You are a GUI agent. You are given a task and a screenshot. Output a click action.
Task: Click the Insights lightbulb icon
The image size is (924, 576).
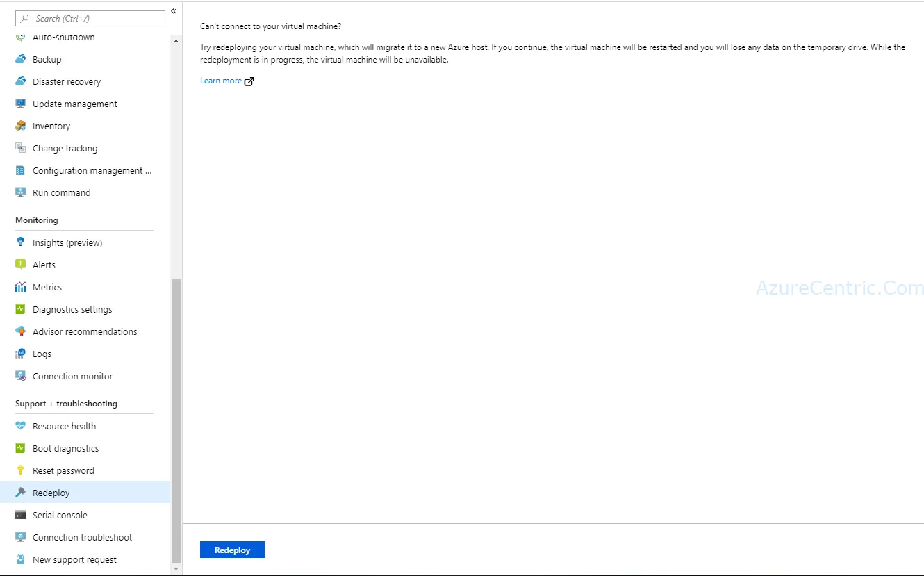[21, 242]
